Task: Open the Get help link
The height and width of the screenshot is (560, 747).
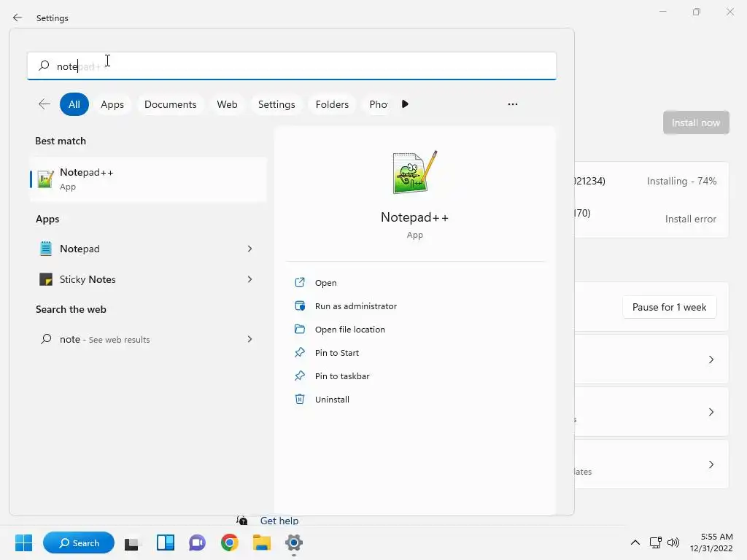Action: pyautogui.click(x=279, y=521)
